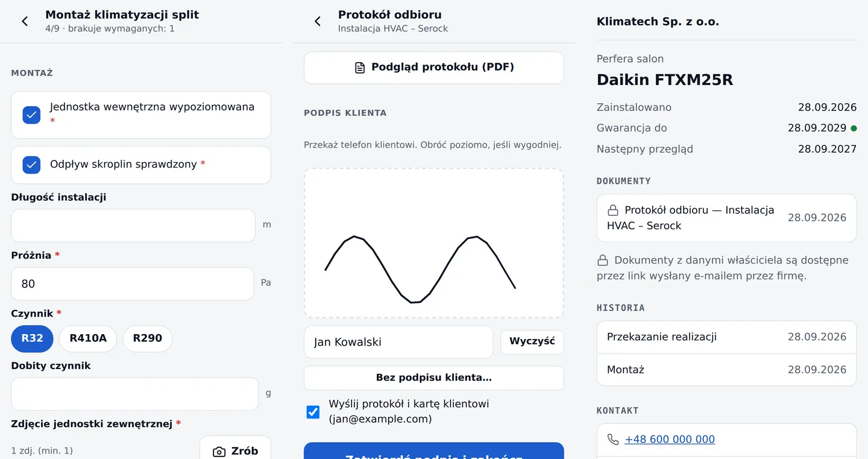
Task: Open Przekazanie realizacji history entry
Action: click(x=726, y=337)
